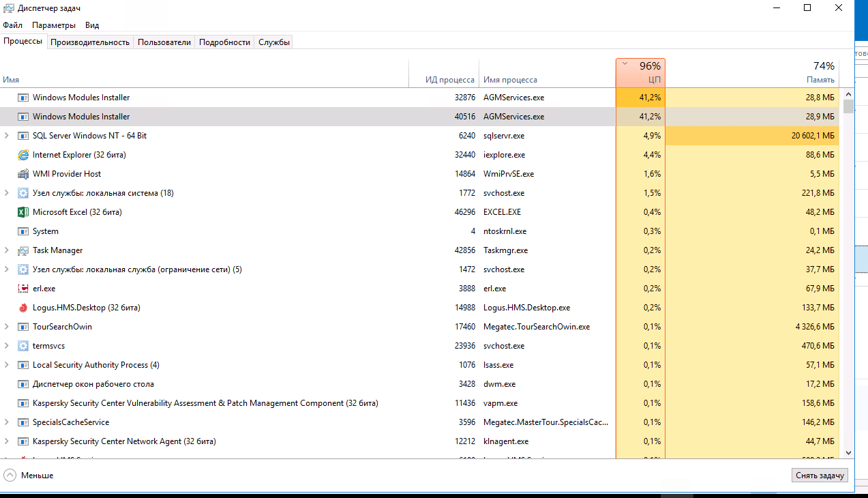The image size is (868, 498).
Task: Expand локальная служба (ограничение сети) (5) group
Action: point(7,269)
